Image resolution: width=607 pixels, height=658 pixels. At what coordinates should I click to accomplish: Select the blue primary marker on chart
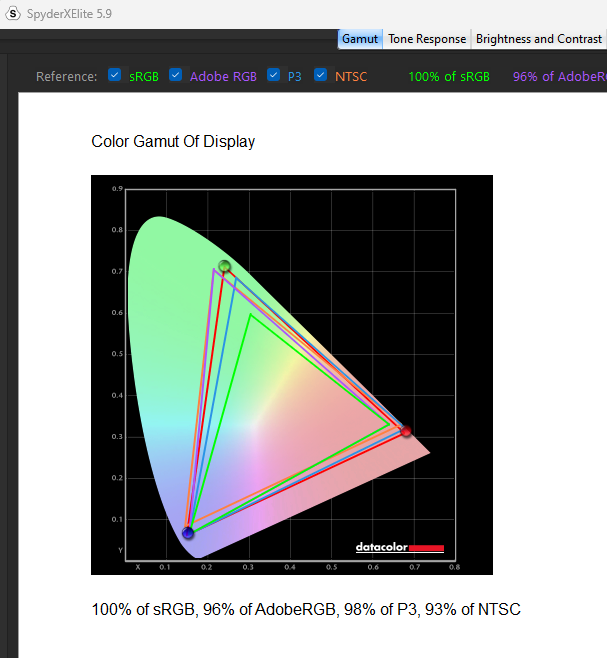tap(187, 533)
